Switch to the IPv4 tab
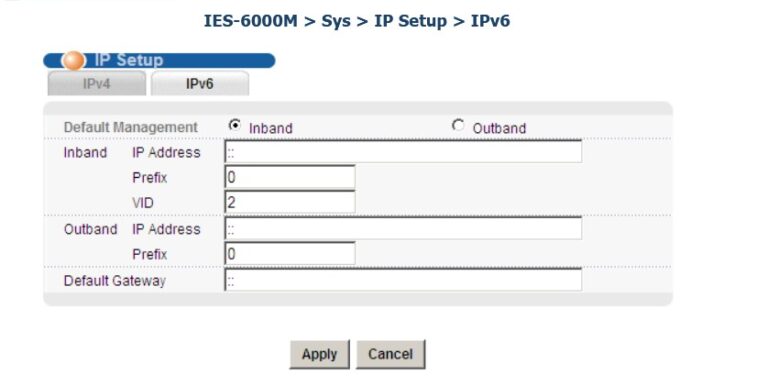 (96, 83)
